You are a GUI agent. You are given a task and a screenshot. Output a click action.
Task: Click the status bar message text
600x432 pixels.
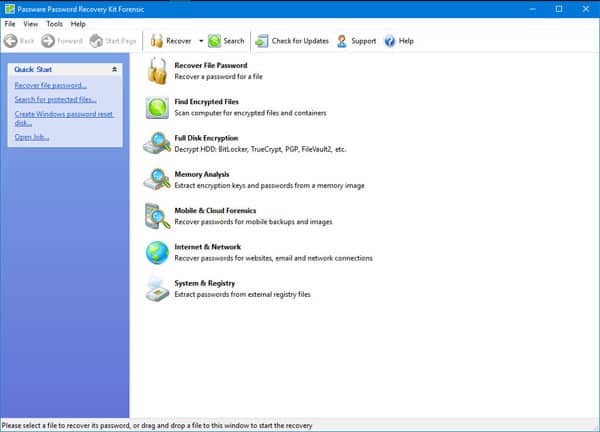(x=157, y=425)
